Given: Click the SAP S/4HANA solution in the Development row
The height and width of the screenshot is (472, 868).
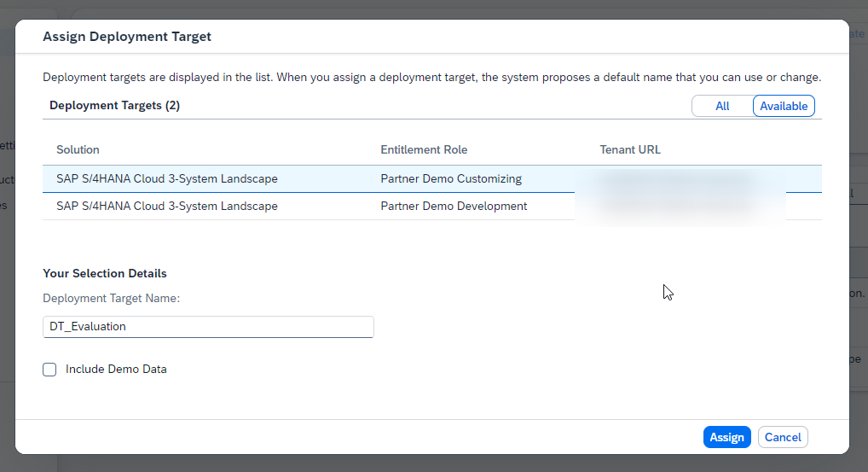Looking at the screenshot, I should tap(167, 206).
